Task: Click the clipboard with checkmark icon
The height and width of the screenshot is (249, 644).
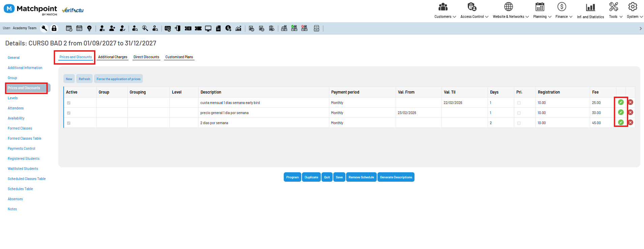Action: 262,28
